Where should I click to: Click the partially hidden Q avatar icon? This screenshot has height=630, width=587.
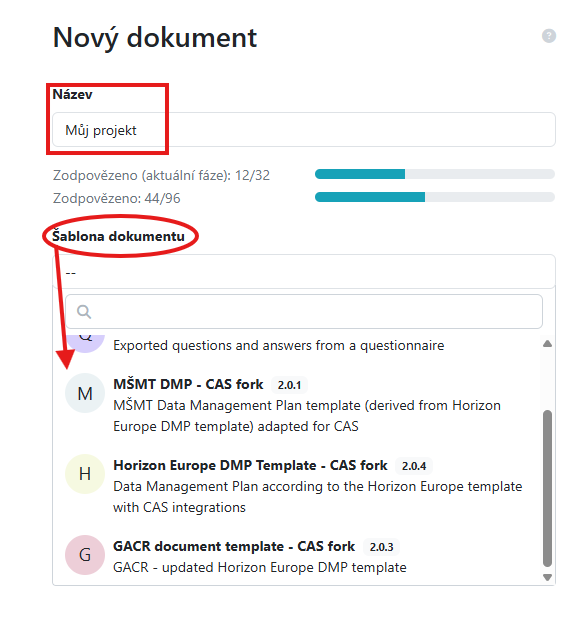85,344
